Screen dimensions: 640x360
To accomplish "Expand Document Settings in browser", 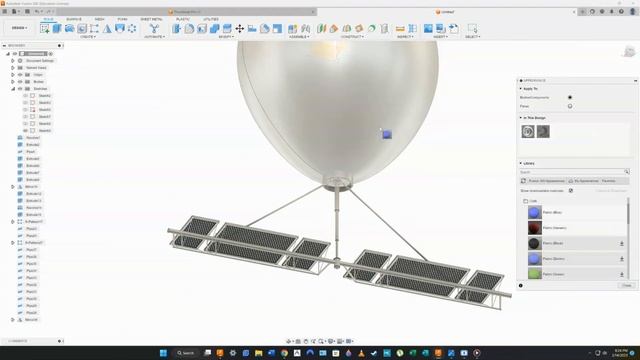I will [13, 61].
